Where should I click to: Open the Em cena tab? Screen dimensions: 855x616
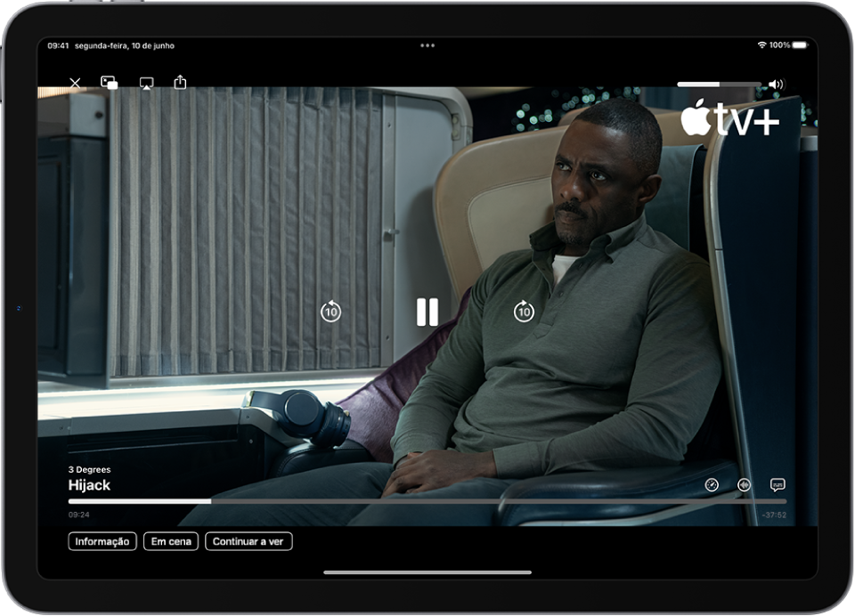171,541
